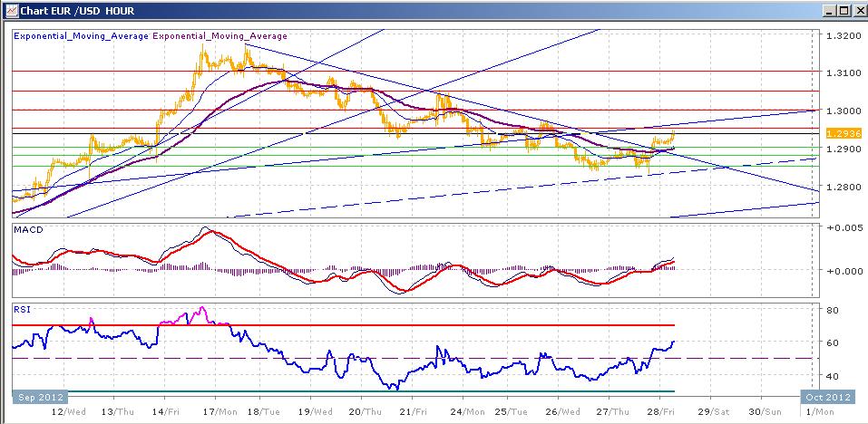868x424 pixels.
Task: Click the 'Chart EUR /USD HOUR' title text
Action: tap(77, 11)
